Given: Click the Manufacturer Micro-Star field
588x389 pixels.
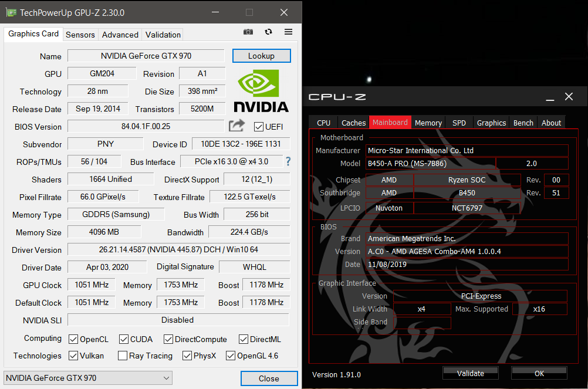Looking at the screenshot, I should [467, 150].
